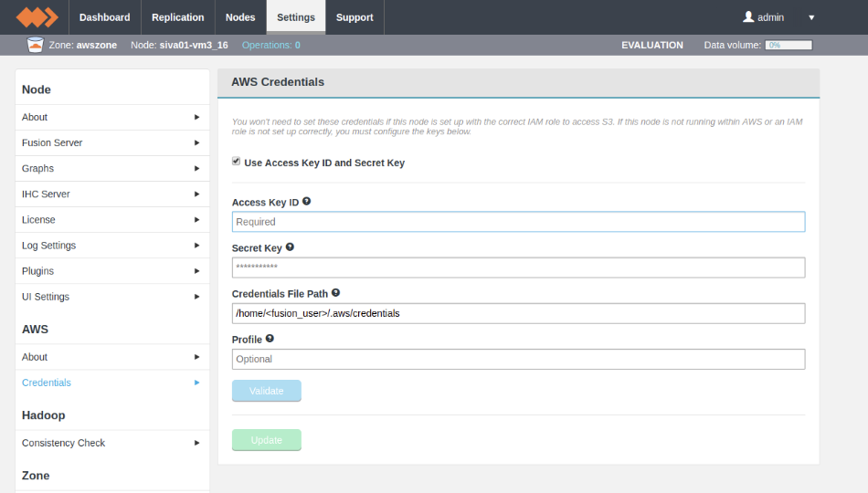This screenshot has height=493, width=868.
Task: Open UI Settings page
Action: (x=112, y=297)
